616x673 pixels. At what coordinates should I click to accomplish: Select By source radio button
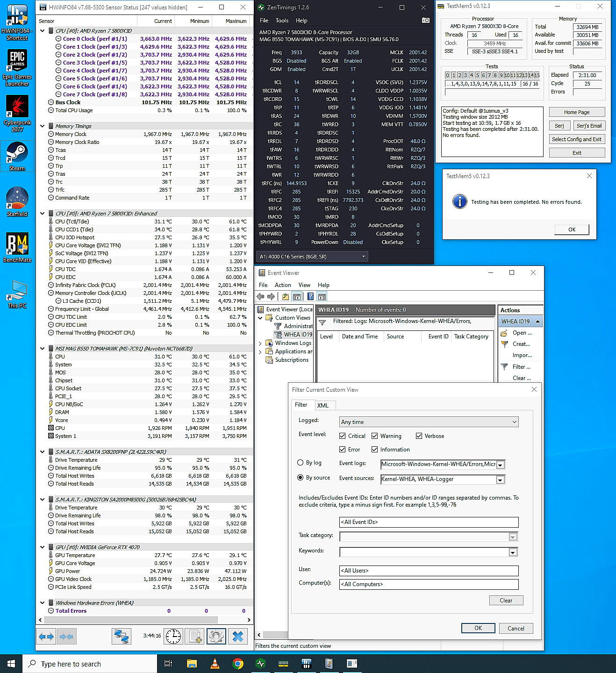pos(301,477)
